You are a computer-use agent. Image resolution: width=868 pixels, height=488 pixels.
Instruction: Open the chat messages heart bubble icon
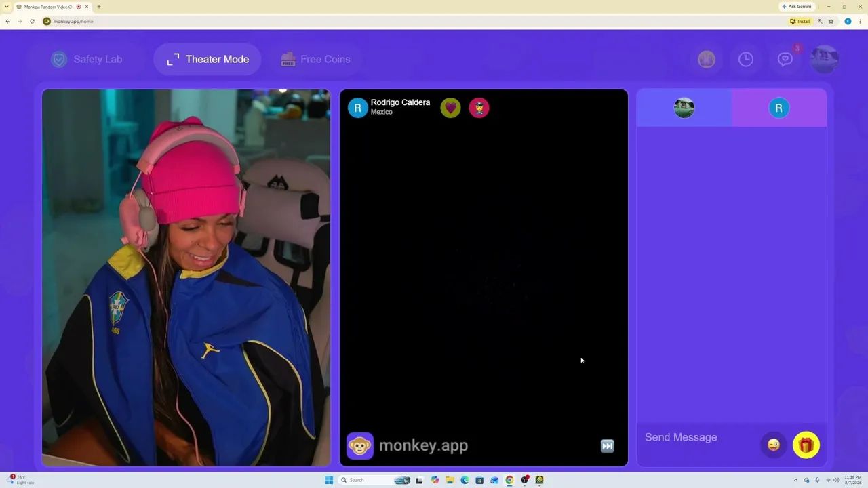point(785,60)
